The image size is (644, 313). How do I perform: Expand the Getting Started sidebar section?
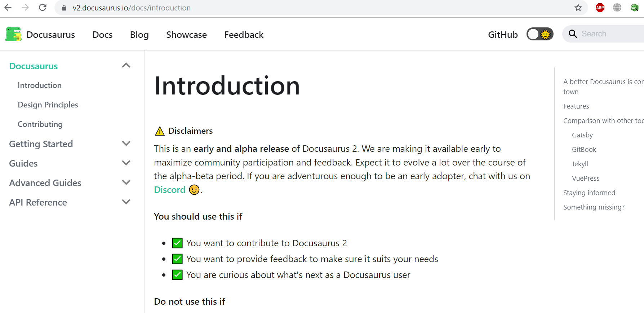tap(126, 144)
